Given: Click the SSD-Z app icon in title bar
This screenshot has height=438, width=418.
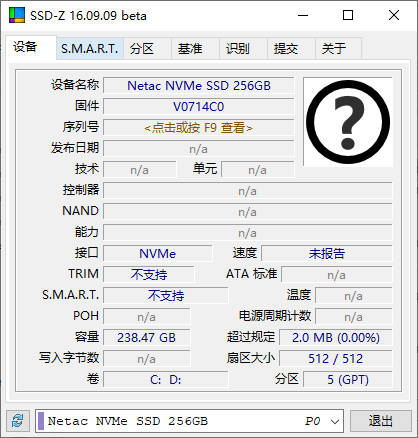Looking at the screenshot, I should (x=16, y=15).
